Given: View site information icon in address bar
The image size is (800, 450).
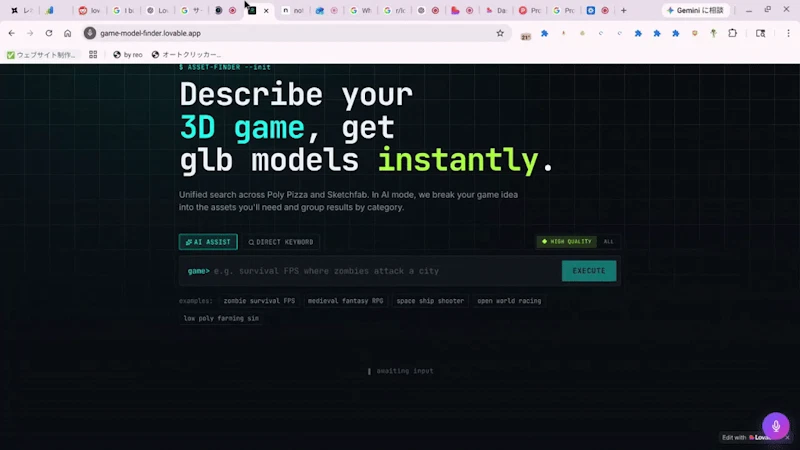Looking at the screenshot, I should pos(90,33).
